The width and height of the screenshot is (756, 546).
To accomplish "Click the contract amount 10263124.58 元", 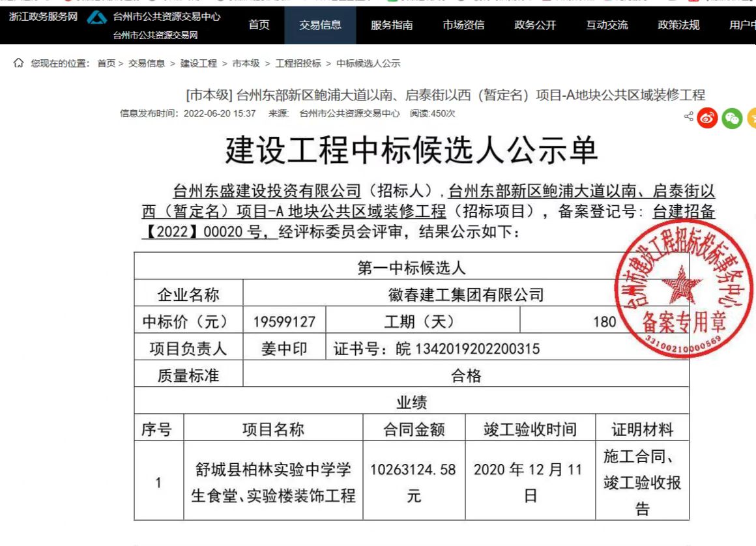I will point(414,482).
